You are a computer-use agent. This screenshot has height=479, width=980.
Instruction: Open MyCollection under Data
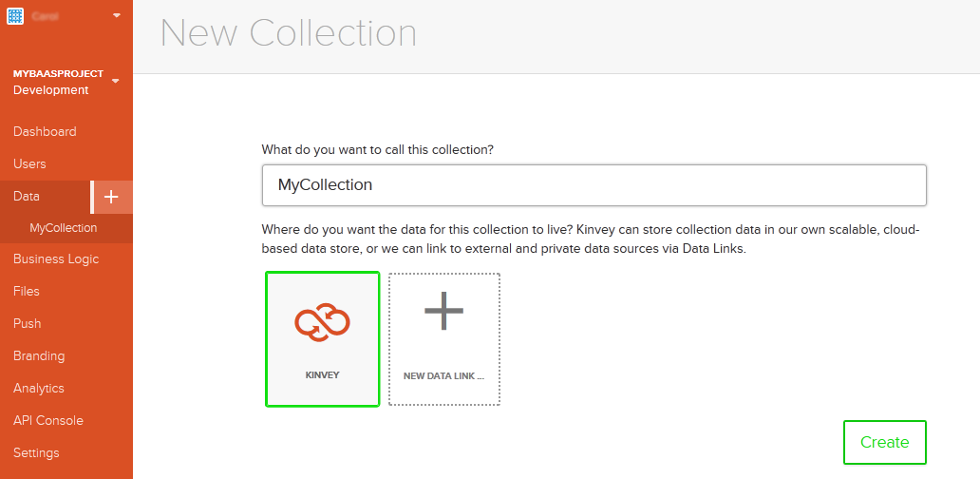[63, 228]
